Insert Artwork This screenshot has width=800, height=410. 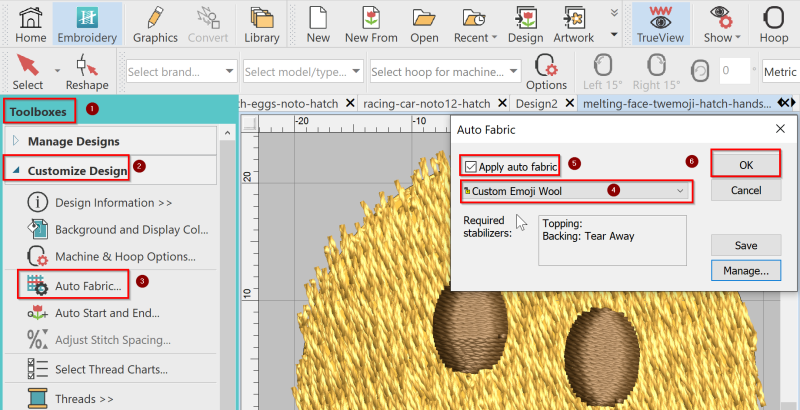pos(573,24)
